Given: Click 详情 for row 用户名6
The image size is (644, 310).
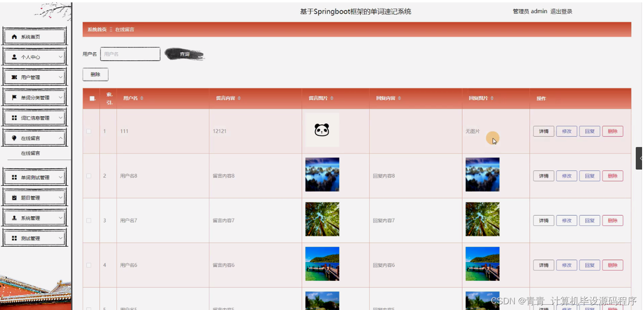Looking at the screenshot, I should point(544,265).
